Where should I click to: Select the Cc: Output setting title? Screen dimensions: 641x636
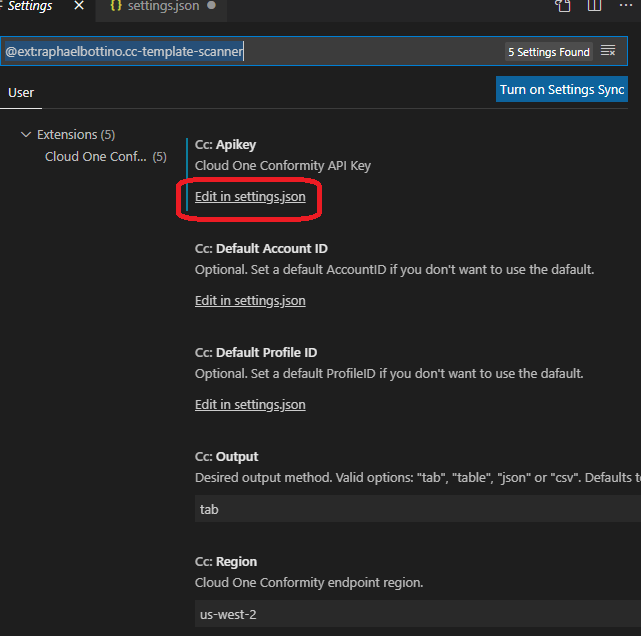point(226,457)
